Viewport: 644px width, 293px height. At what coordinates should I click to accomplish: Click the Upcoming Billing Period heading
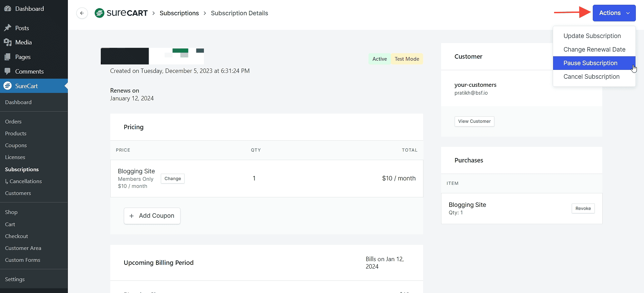pyautogui.click(x=158, y=263)
